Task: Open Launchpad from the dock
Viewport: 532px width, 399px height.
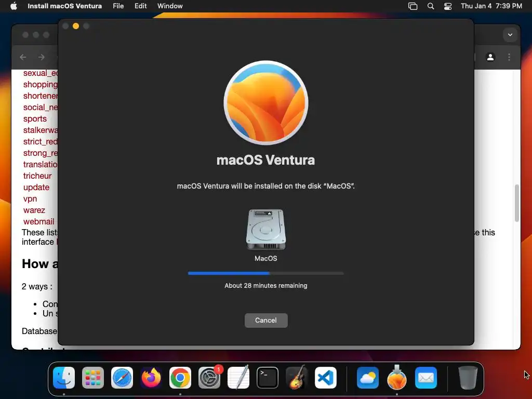Action: pyautogui.click(x=93, y=378)
